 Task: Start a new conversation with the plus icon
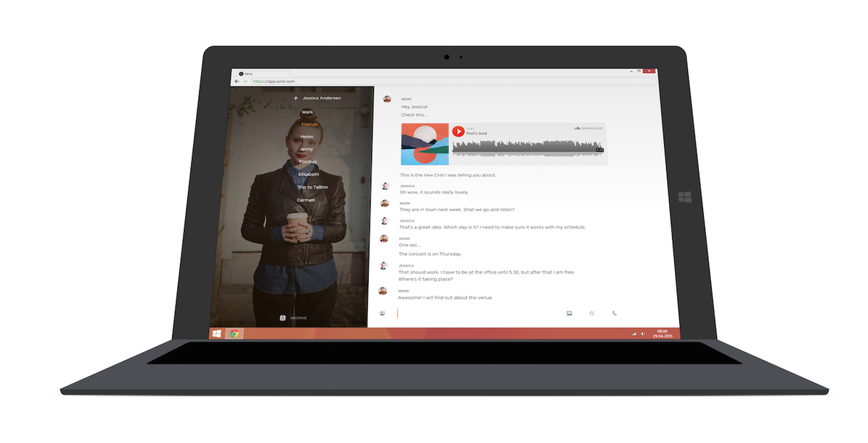point(295,98)
